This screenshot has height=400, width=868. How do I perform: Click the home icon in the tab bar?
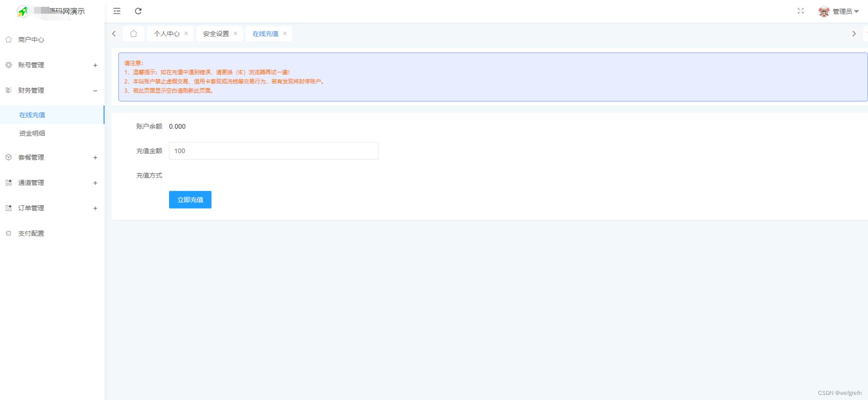click(x=133, y=33)
